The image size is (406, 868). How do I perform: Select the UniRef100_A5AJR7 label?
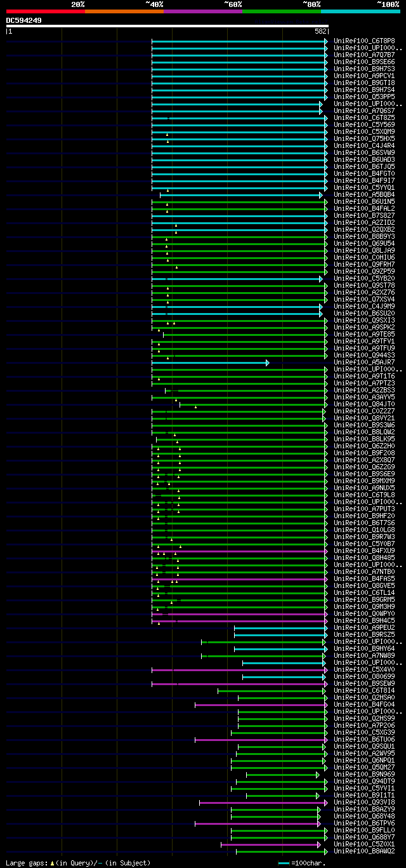coord(364,362)
